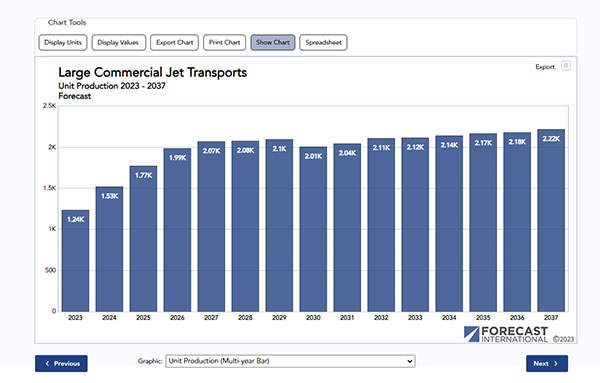The height and width of the screenshot is (383, 600).
Task: Click the Export label above the chart
Action: pos(545,67)
